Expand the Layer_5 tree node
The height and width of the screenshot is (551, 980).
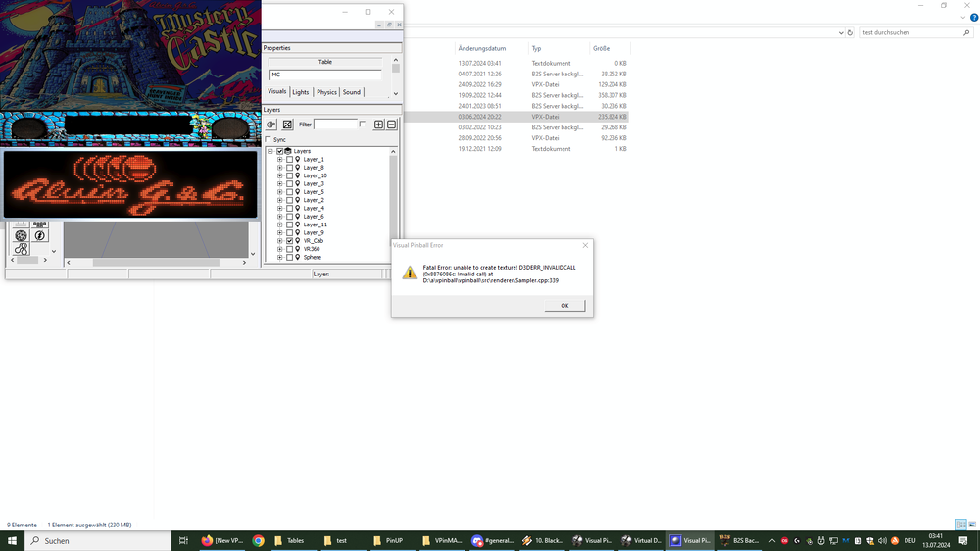point(280,192)
